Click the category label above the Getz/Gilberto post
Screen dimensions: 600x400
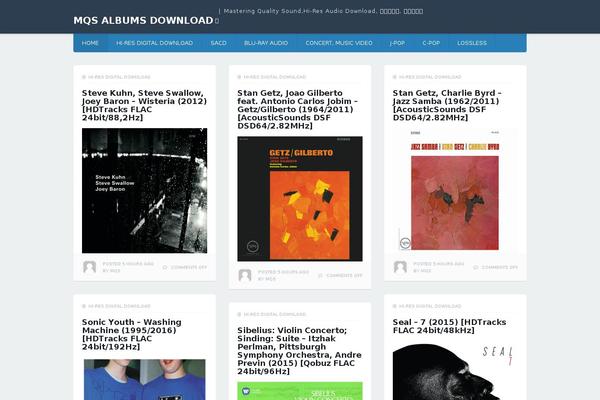[274, 77]
